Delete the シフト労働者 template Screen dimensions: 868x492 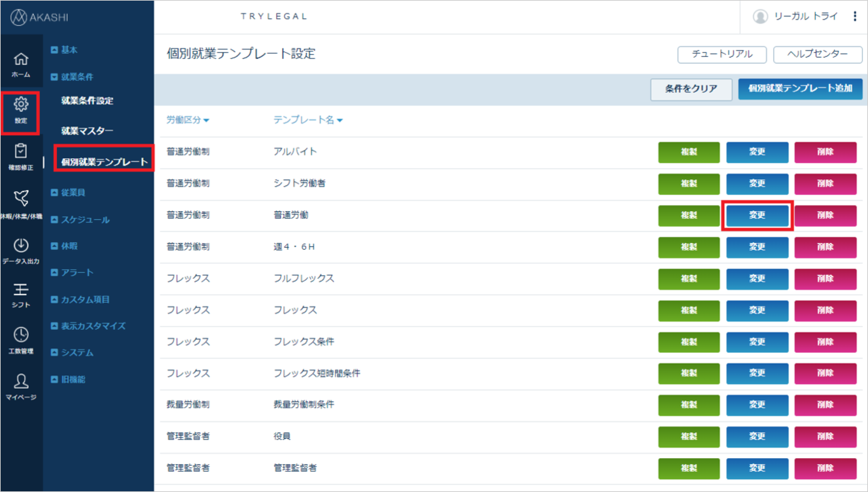click(825, 184)
